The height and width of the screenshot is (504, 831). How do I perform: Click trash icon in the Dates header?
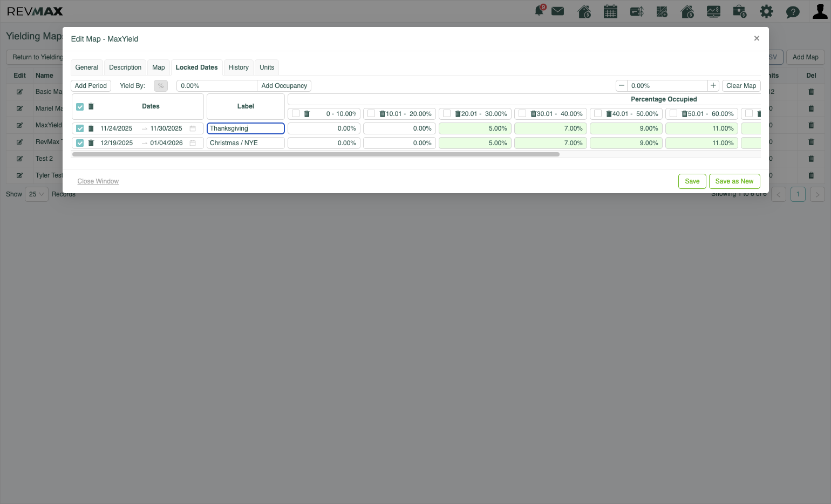[x=91, y=106]
